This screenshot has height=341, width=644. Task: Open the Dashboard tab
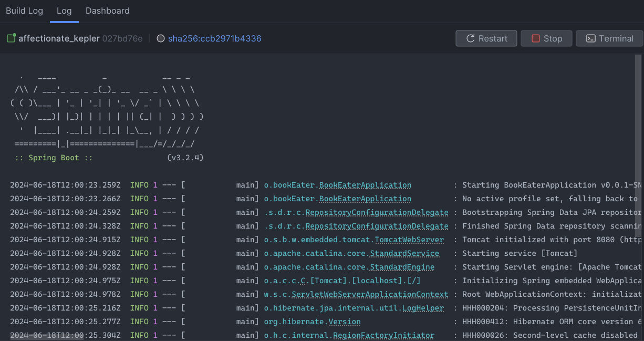click(x=107, y=11)
